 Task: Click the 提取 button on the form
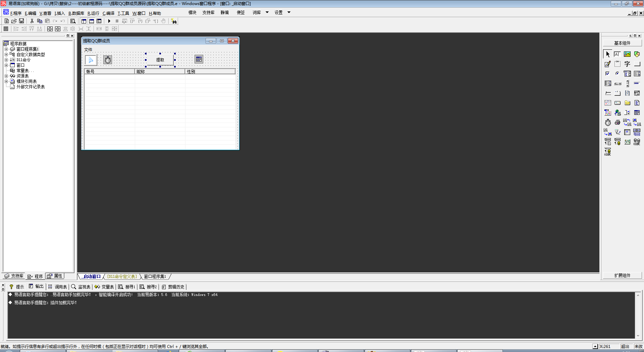(x=160, y=60)
